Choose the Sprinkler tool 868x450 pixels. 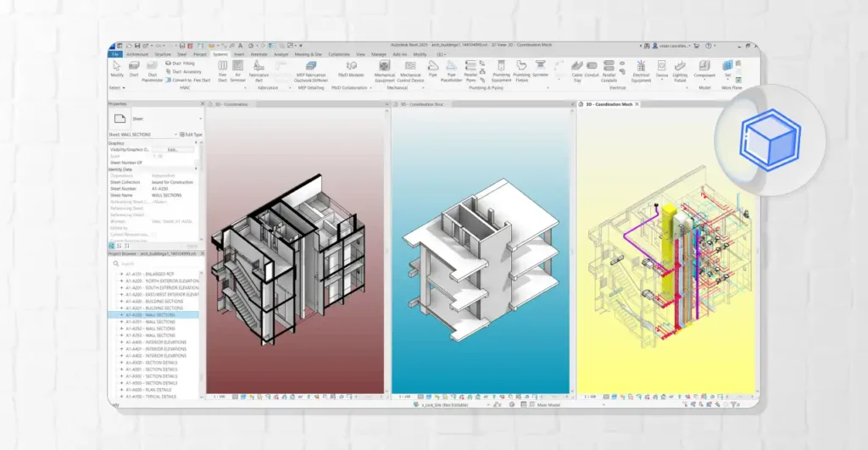(x=540, y=69)
